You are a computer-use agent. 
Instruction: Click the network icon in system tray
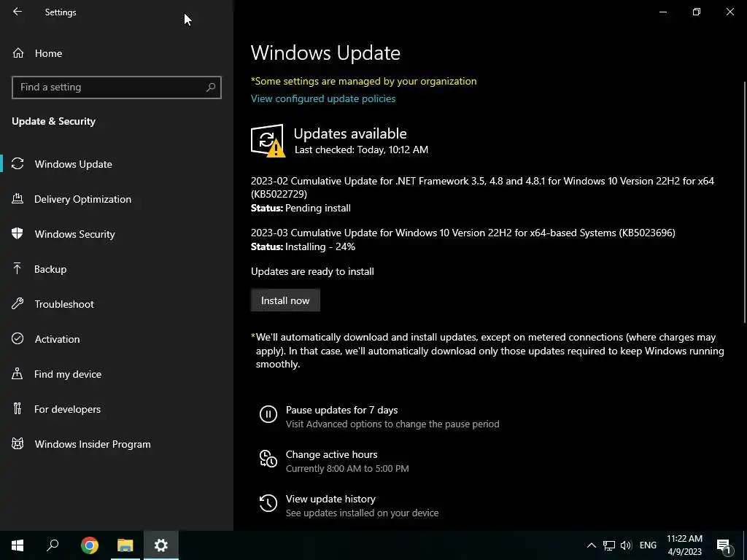click(609, 545)
